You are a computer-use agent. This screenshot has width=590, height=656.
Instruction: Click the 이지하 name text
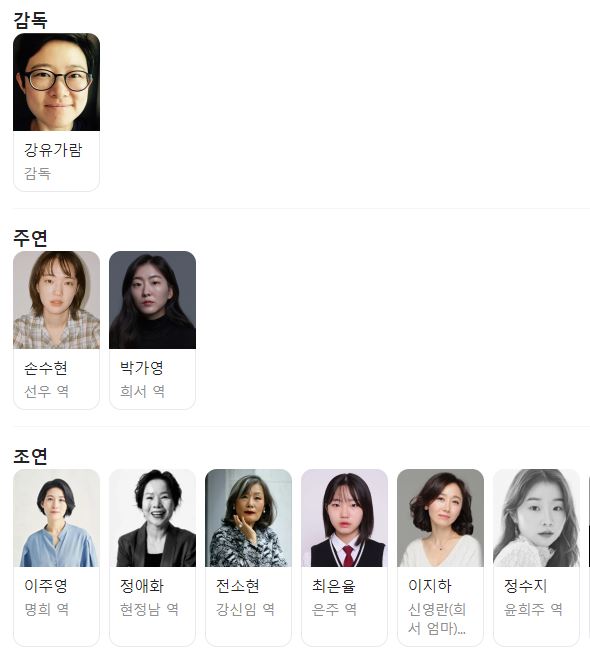click(429, 586)
